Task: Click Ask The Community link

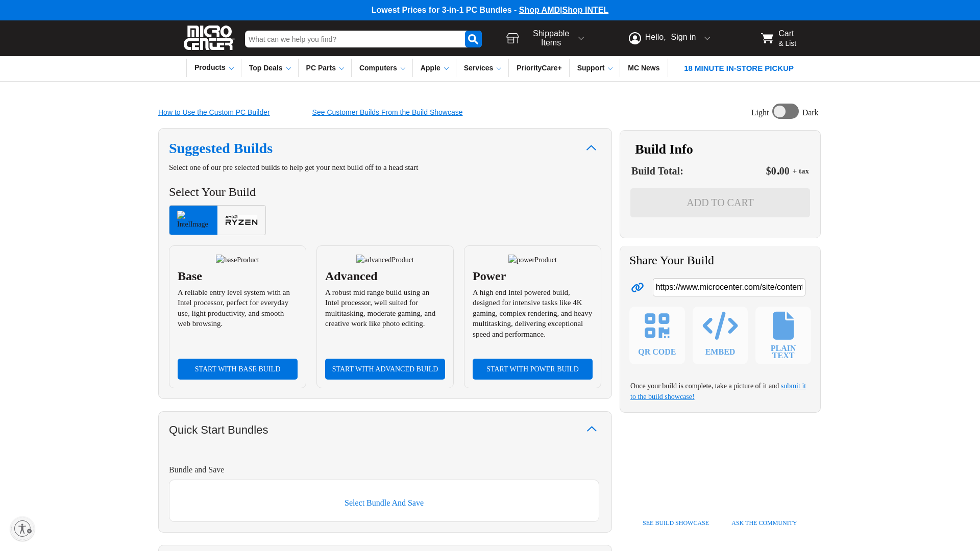Action: coord(764,523)
